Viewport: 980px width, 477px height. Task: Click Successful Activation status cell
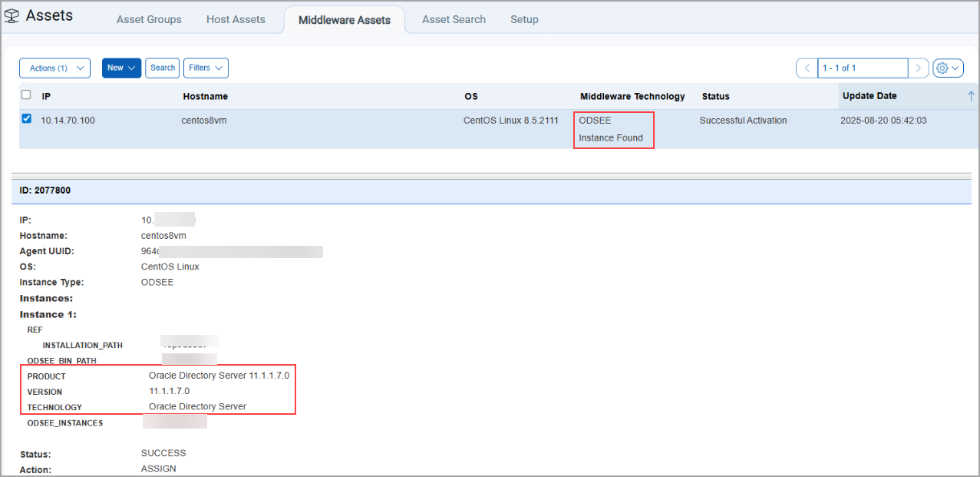click(x=743, y=121)
